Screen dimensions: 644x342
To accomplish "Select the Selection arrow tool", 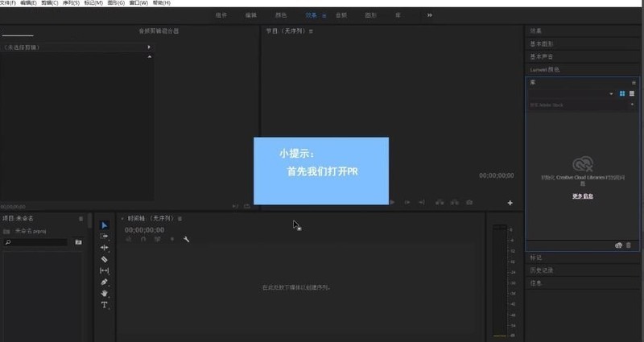I will coord(104,225).
